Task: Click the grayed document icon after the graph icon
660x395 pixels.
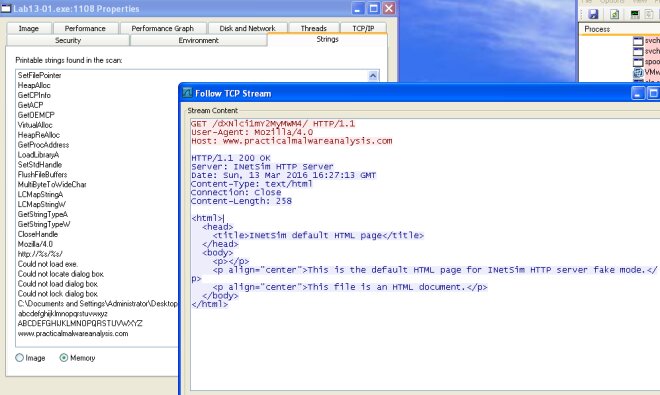Action: (649, 14)
